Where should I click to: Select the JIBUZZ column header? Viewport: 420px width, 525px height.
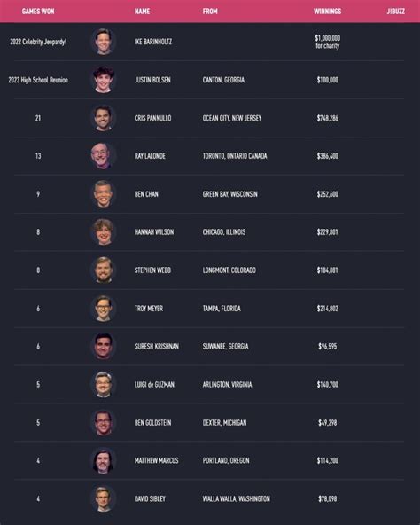(396, 12)
